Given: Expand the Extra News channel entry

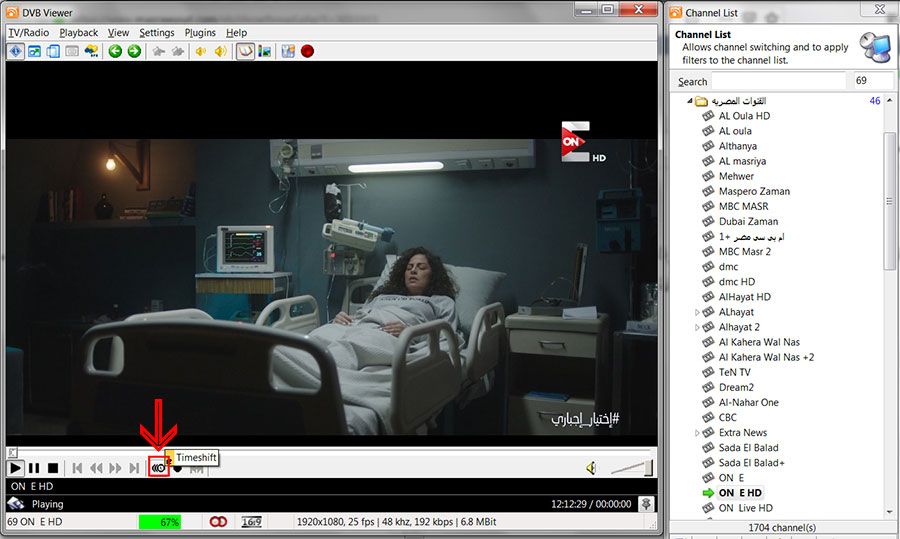Looking at the screenshot, I should (x=697, y=433).
